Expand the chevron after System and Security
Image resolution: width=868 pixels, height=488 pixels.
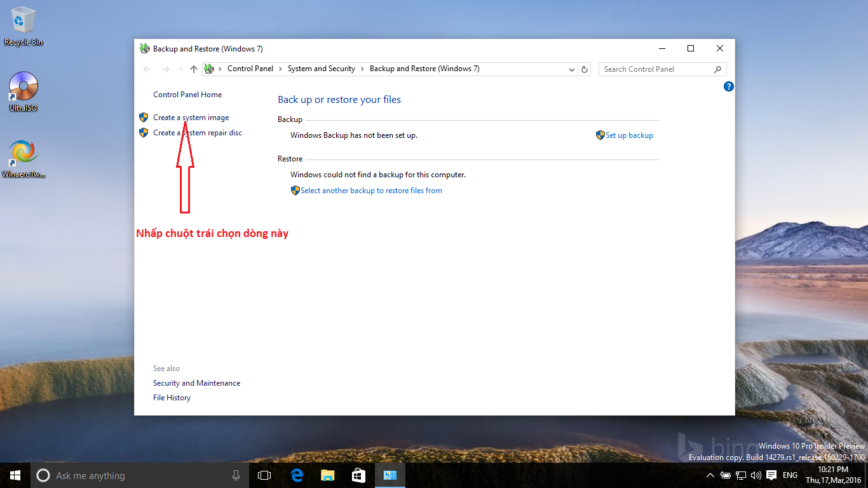363,69
